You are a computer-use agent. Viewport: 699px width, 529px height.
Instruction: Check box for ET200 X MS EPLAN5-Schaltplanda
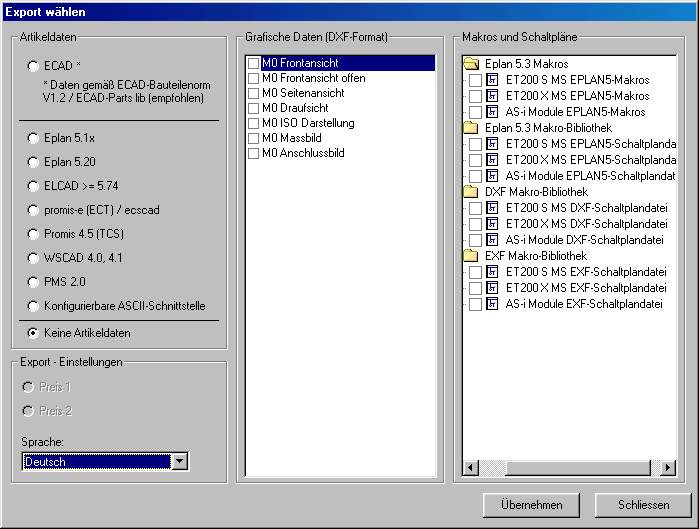coord(475,160)
